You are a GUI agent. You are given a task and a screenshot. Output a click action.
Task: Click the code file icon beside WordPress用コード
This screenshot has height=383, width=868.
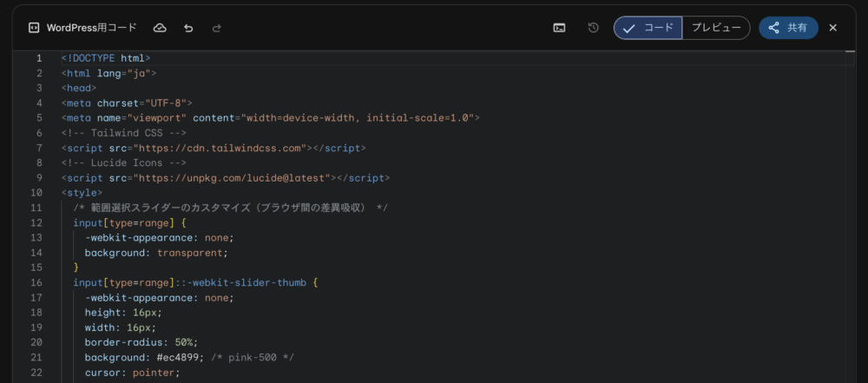(x=33, y=28)
